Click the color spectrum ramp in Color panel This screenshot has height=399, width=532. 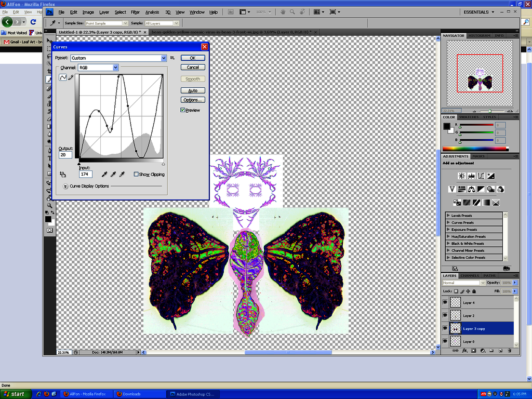pos(475,149)
